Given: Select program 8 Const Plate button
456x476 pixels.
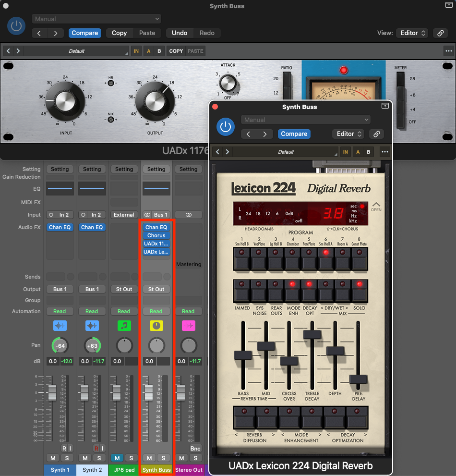Looking at the screenshot, I should click(x=359, y=259).
